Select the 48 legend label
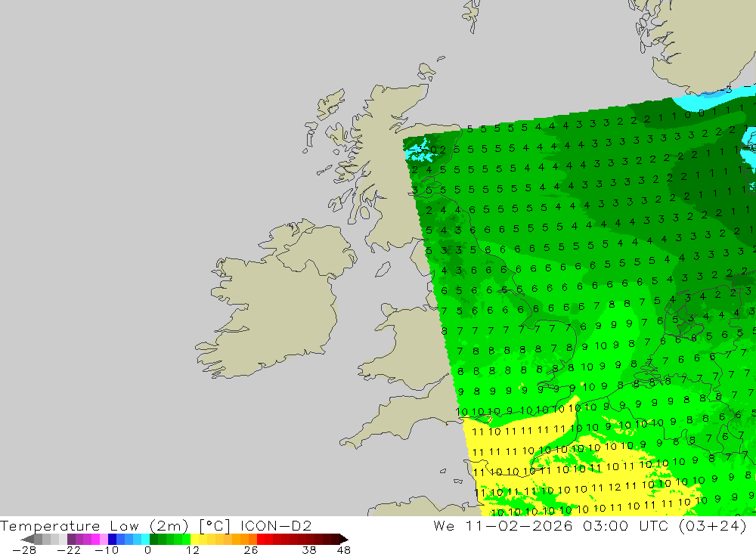This screenshot has width=756, height=554. 344,550
